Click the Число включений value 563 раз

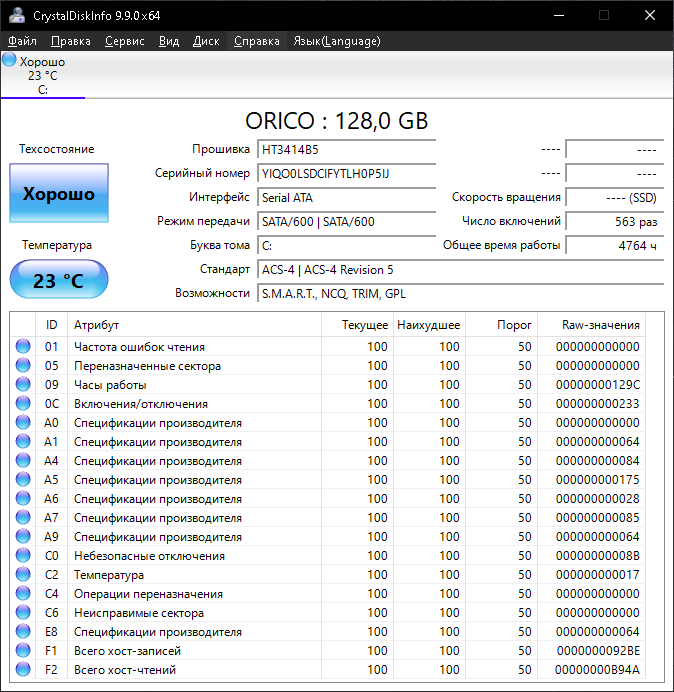click(615, 222)
